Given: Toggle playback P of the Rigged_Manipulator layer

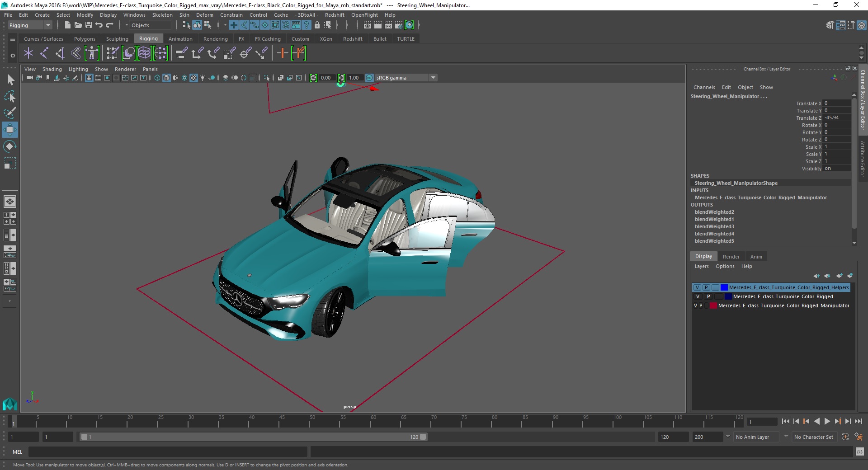Looking at the screenshot, I should 701,305.
